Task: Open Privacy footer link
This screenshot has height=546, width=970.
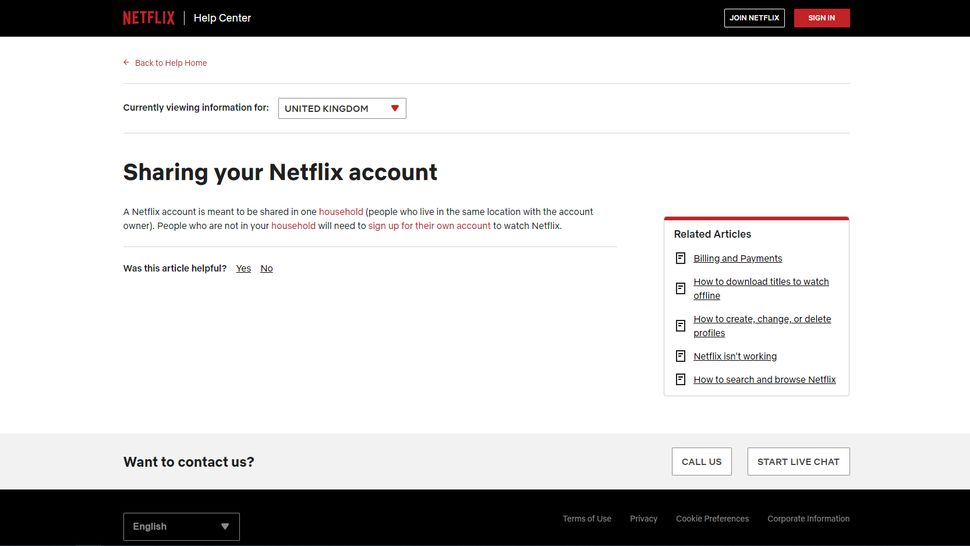Action: click(x=643, y=519)
